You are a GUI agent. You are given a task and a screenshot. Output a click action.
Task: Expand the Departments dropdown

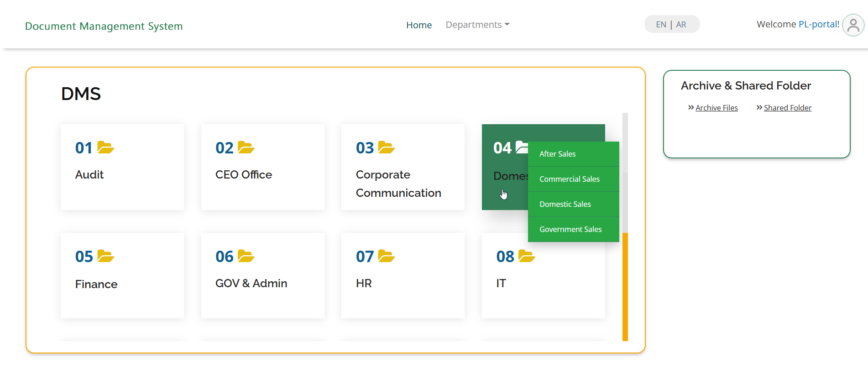tap(477, 25)
